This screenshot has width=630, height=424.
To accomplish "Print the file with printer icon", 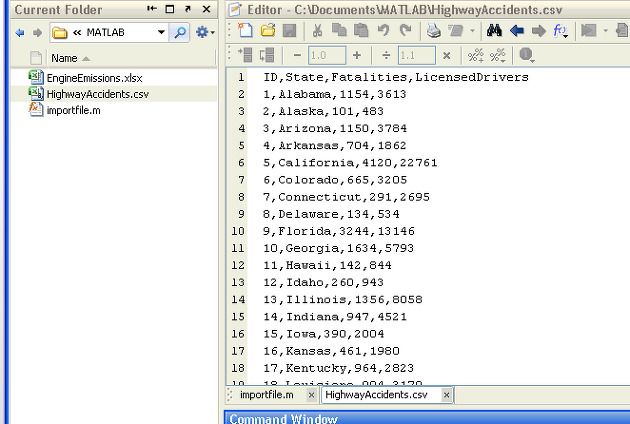I will (434, 31).
